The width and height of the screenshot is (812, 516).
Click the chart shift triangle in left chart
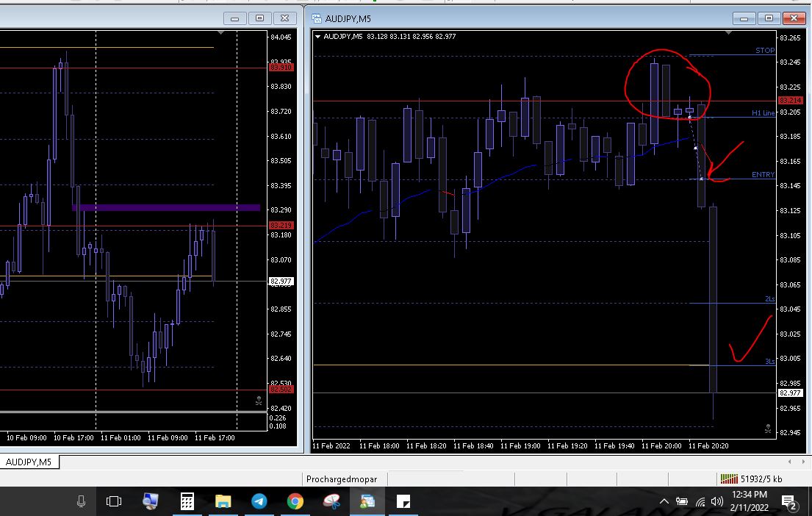click(x=221, y=32)
